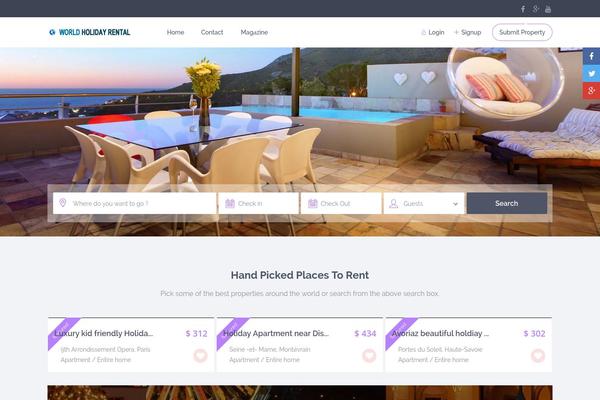Open the YouTube icon in top bar
Image resolution: width=600 pixels, height=400 pixels.
(548, 9)
